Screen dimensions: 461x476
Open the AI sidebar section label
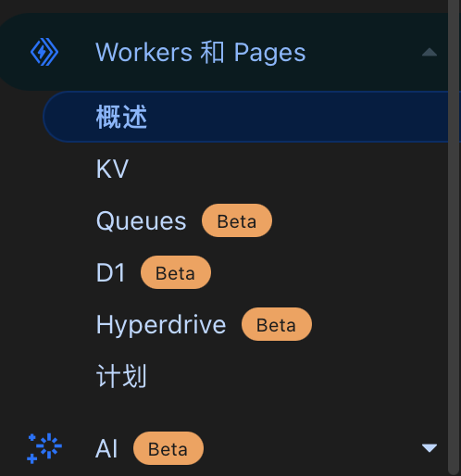(x=106, y=448)
